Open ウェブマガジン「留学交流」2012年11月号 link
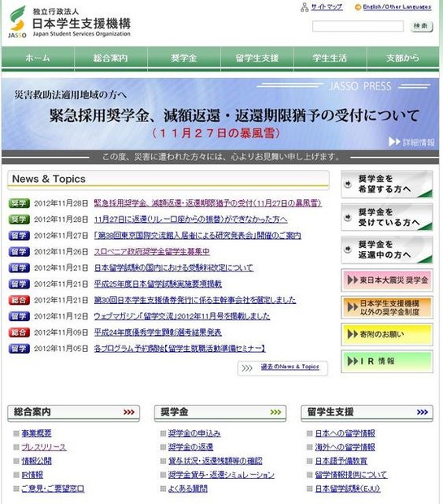 182,316
